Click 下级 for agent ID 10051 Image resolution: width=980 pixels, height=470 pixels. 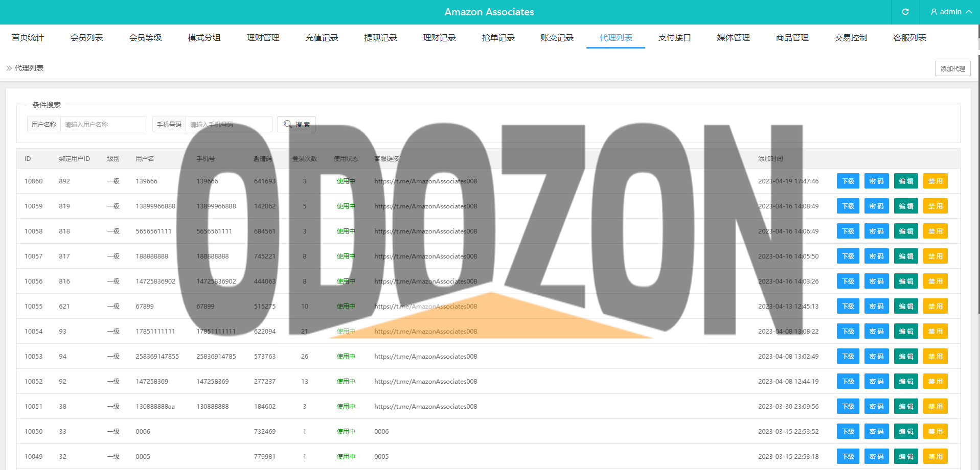pos(848,407)
